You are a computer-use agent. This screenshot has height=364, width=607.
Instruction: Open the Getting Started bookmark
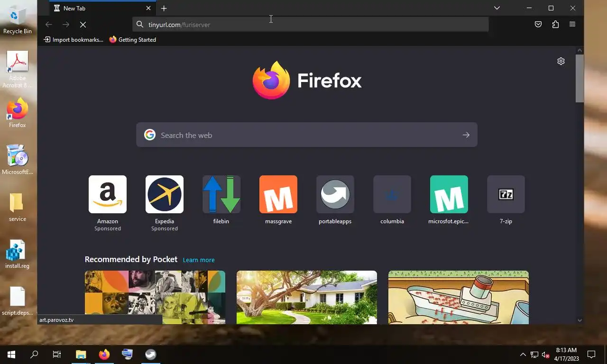pos(132,40)
